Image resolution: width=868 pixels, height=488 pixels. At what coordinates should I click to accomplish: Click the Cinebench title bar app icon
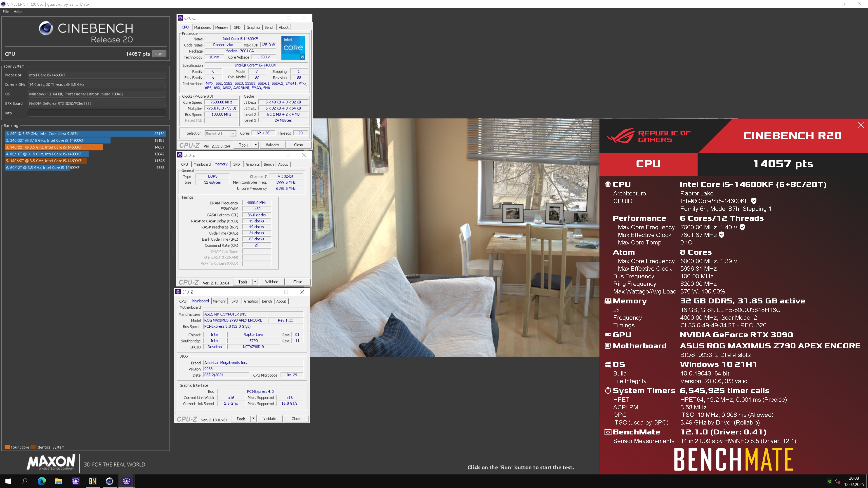coord(3,4)
